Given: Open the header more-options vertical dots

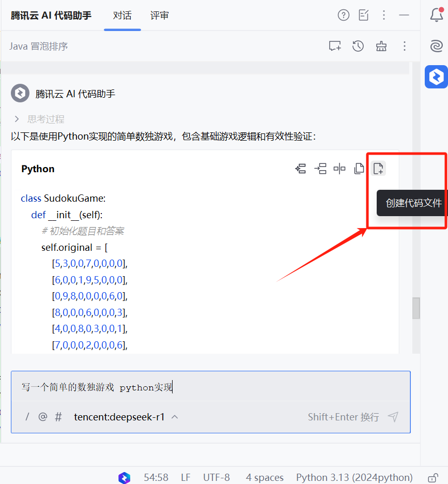Looking at the screenshot, I should pyautogui.click(x=384, y=15).
